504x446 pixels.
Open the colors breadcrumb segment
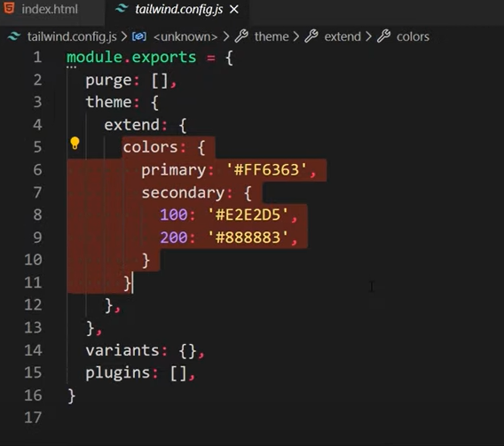tap(413, 36)
